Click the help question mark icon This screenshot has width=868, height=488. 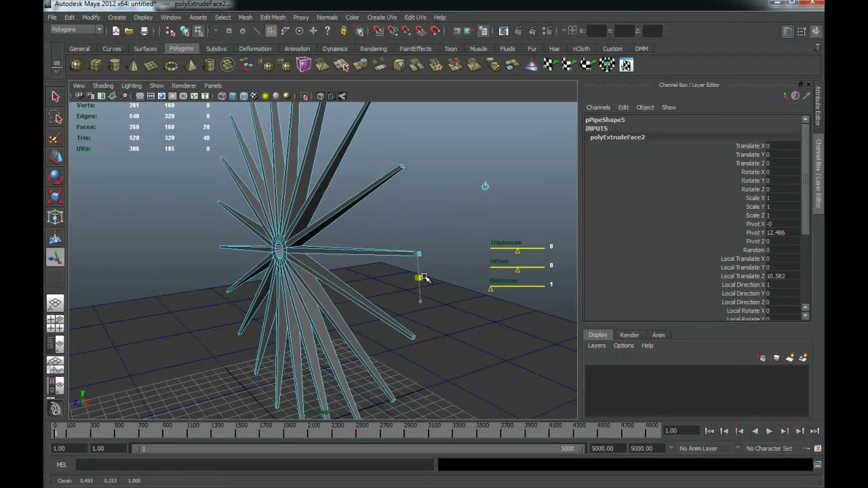328,30
